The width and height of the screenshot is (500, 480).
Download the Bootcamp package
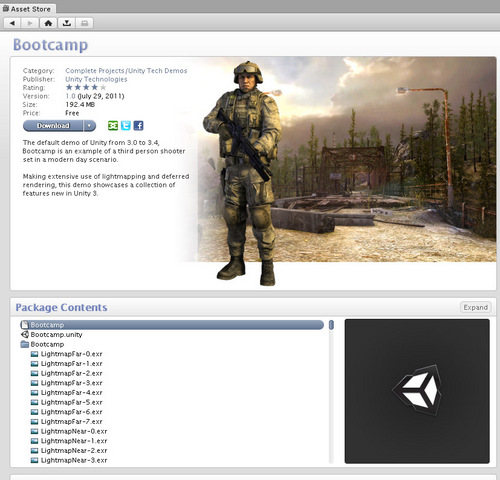pyautogui.click(x=53, y=126)
